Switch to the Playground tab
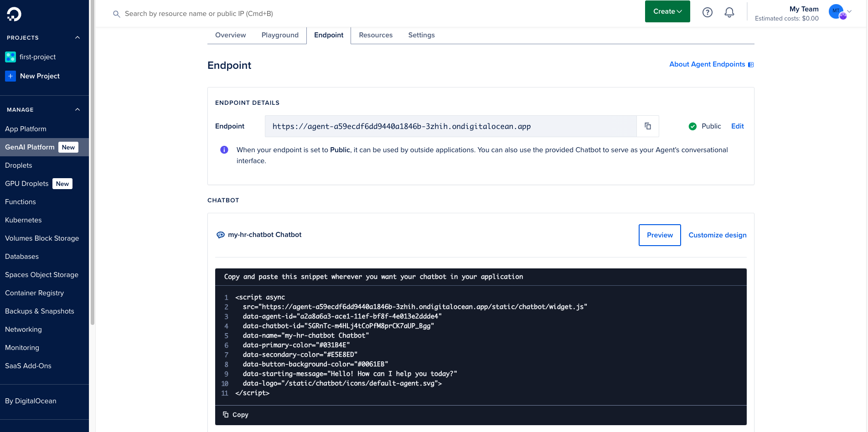 pyautogui.click(x=280, y=35)
